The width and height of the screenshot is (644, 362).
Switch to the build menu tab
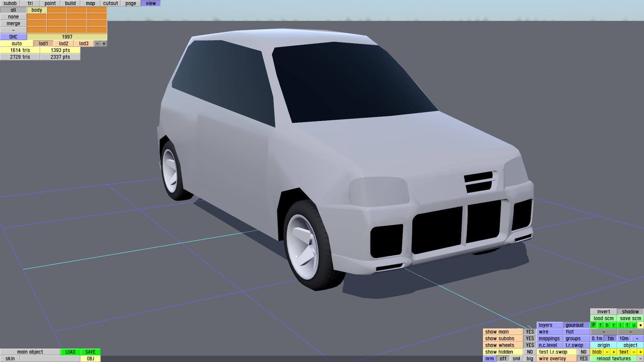(x=70, y=3)
